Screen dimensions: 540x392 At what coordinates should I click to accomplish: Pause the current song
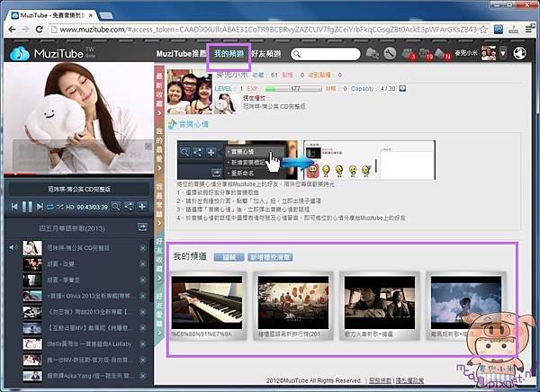pos(27,207)
